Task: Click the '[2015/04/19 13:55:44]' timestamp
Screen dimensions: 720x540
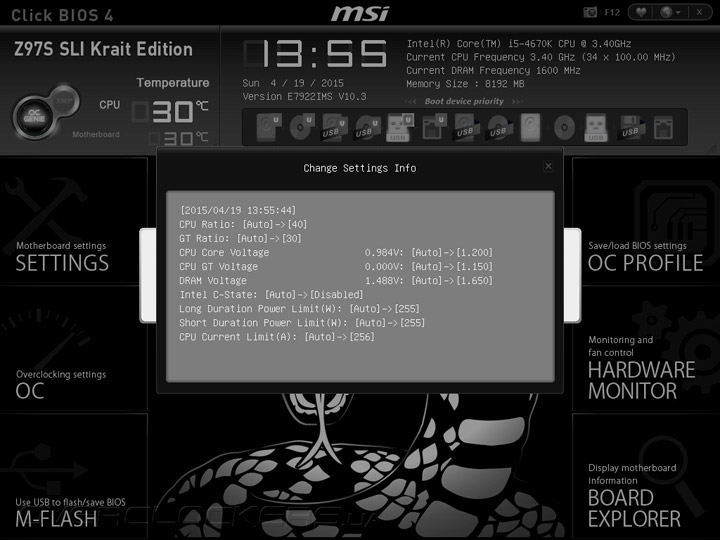Action: [x=238, y=210]
